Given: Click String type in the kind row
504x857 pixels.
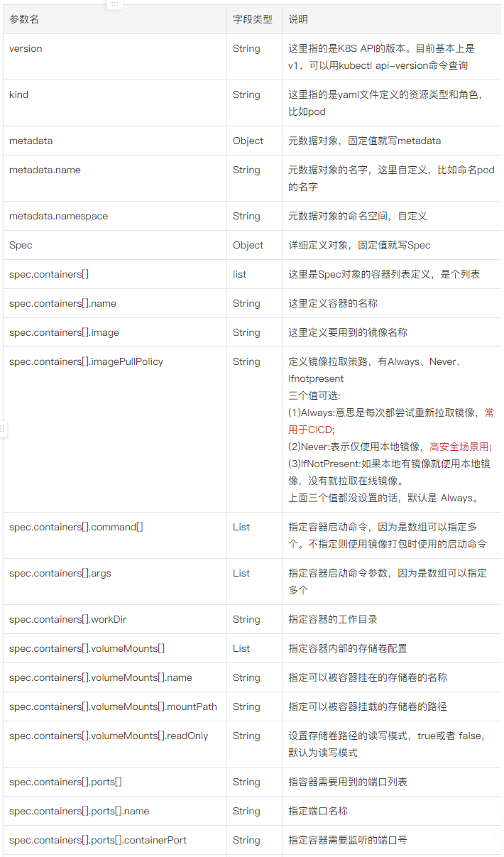Looking at the screenshot, I should click(246, 95).
